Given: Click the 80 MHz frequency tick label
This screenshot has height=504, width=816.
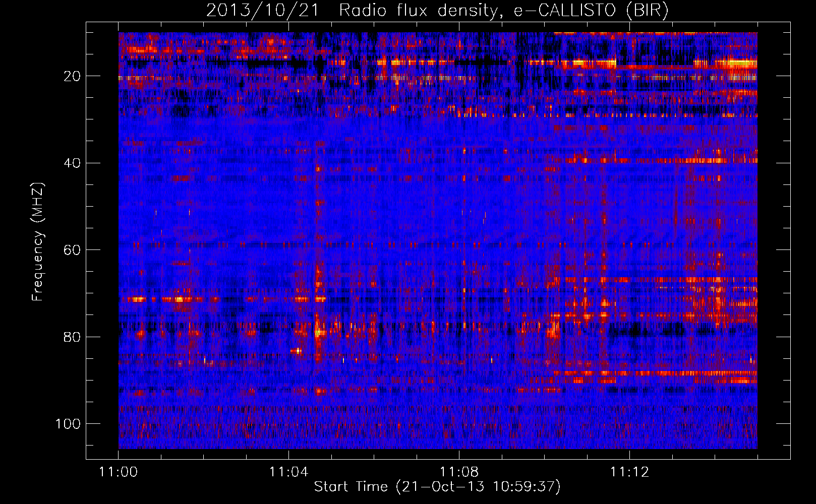Looking at the screenshot, I should [x=72, y=337].
